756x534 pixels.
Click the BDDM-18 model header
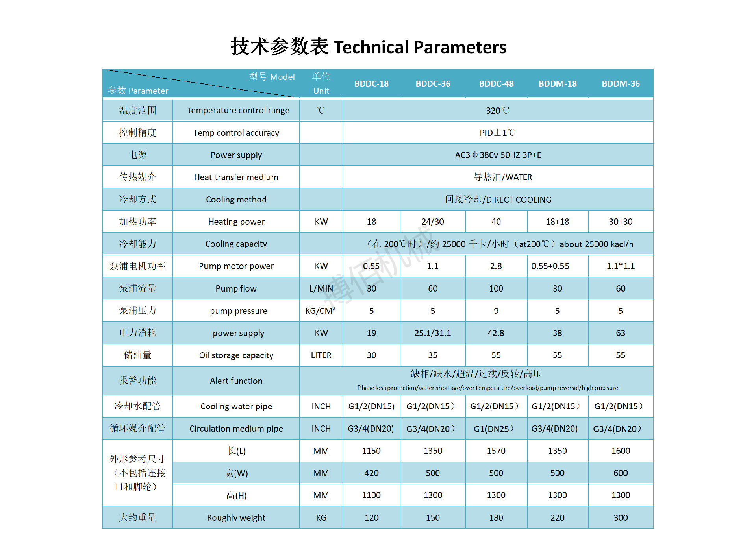pyautogui.click(x=558, y=84)
